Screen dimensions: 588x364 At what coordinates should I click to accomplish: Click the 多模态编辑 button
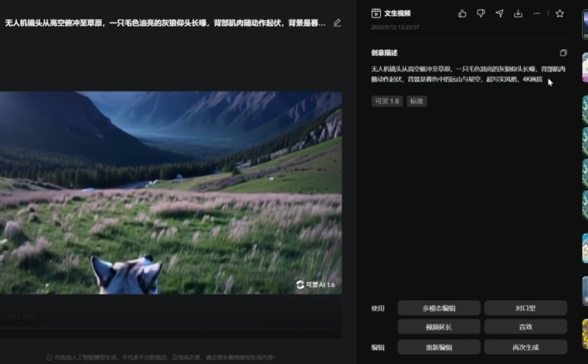[439, 308]
